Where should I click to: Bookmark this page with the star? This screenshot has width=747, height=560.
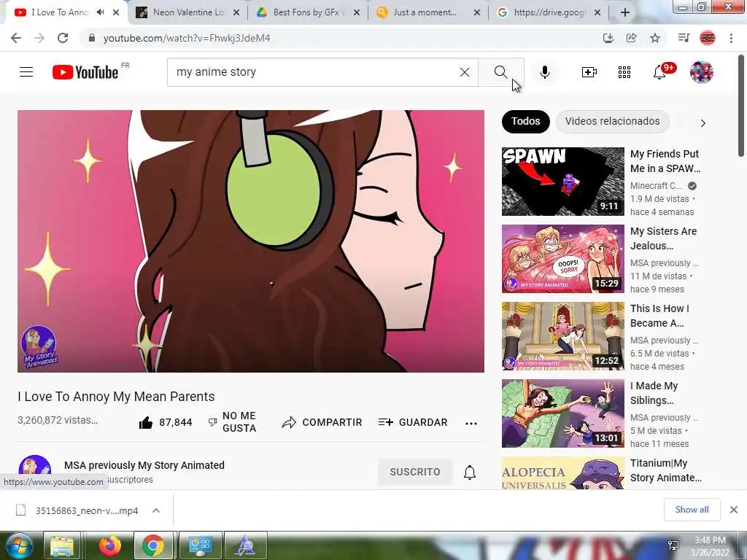[x=655, y=38]
